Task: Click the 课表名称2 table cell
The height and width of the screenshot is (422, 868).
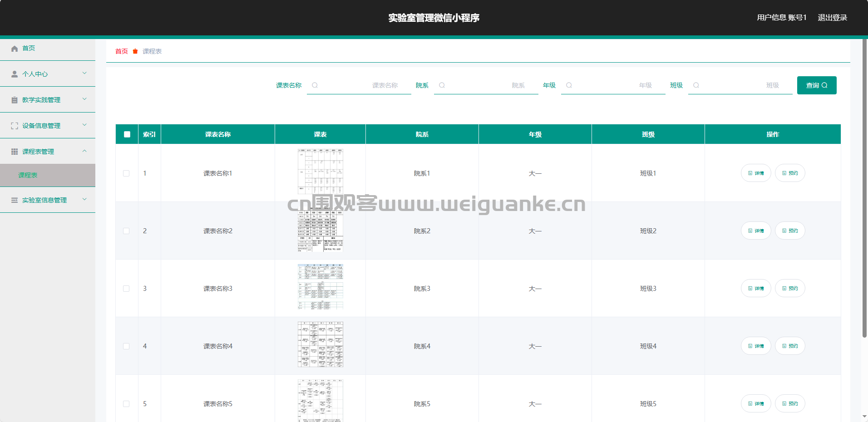Action: tap(218, 231)
